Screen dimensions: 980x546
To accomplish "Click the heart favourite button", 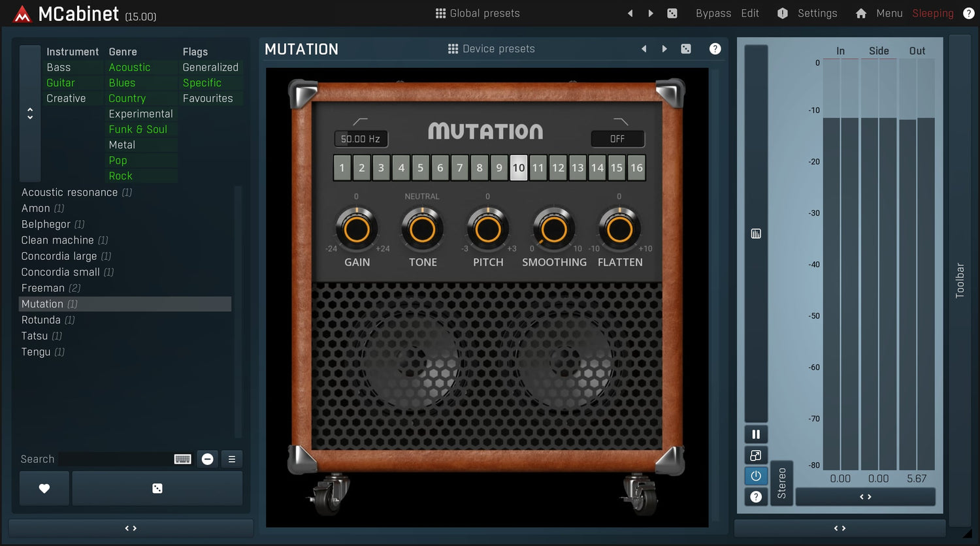I will click(44, 489).
